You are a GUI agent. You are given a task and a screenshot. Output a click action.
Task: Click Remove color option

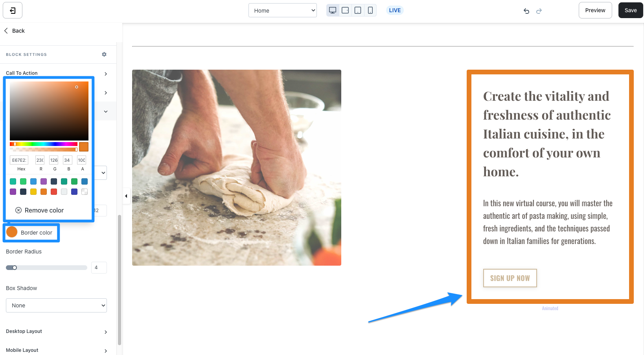click(x=40, y=210)
